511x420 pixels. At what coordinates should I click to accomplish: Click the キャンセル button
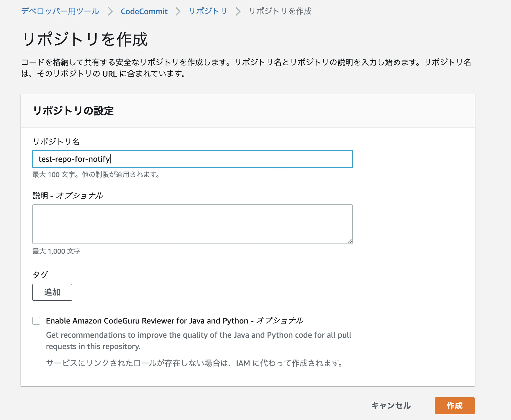tap(391, 406)
